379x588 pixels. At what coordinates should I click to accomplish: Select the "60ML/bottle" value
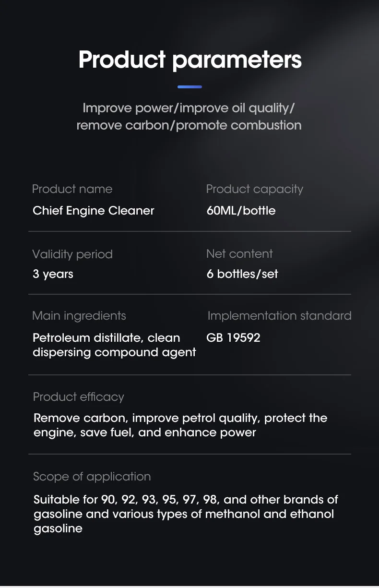pos(241,211)
